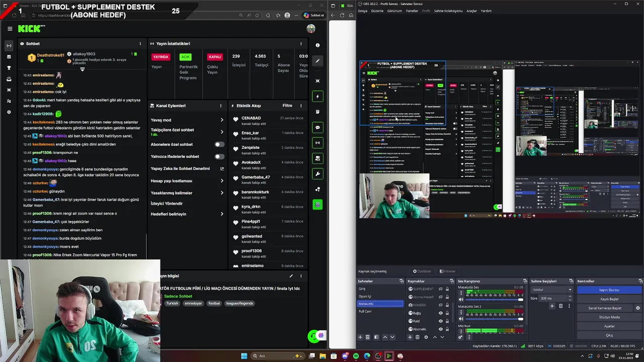
Task: Click the wrench tool icon in right toolbar
Action: 317,174
